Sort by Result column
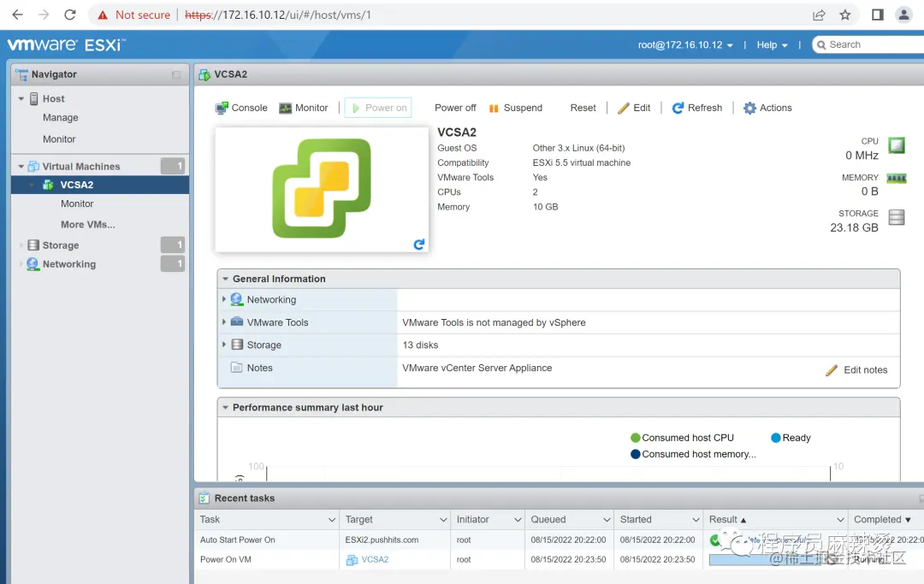 728,520
